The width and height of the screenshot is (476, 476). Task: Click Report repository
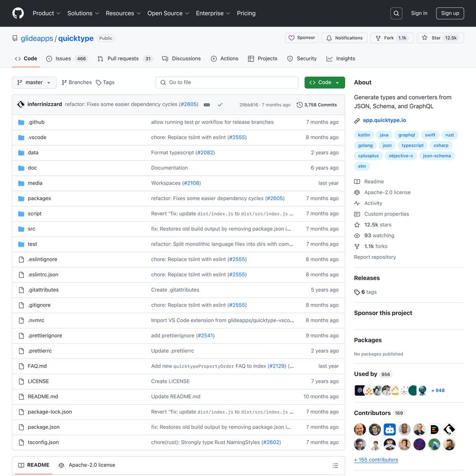click(375, 257)
